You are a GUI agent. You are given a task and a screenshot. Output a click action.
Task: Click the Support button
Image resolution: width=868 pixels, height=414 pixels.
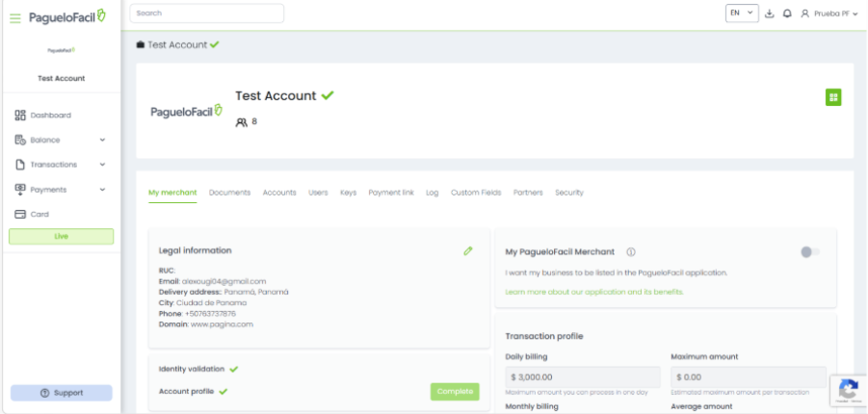pos(62,393)
